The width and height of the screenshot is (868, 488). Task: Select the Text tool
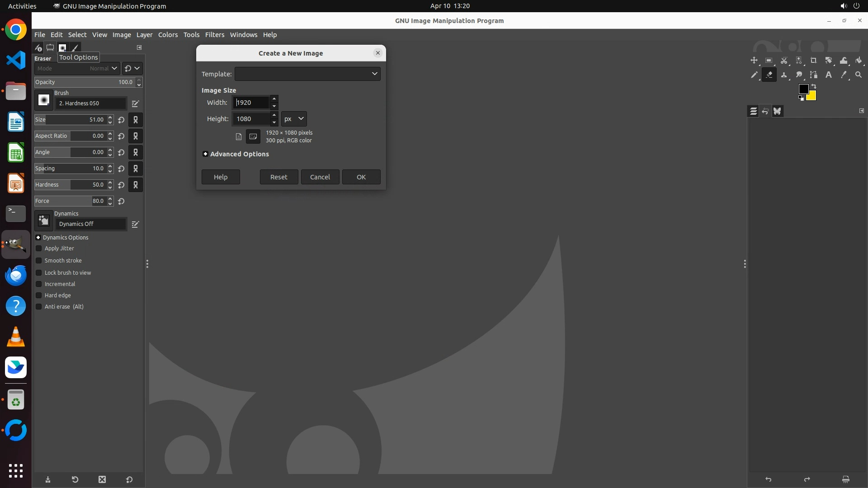coord(829,75)
